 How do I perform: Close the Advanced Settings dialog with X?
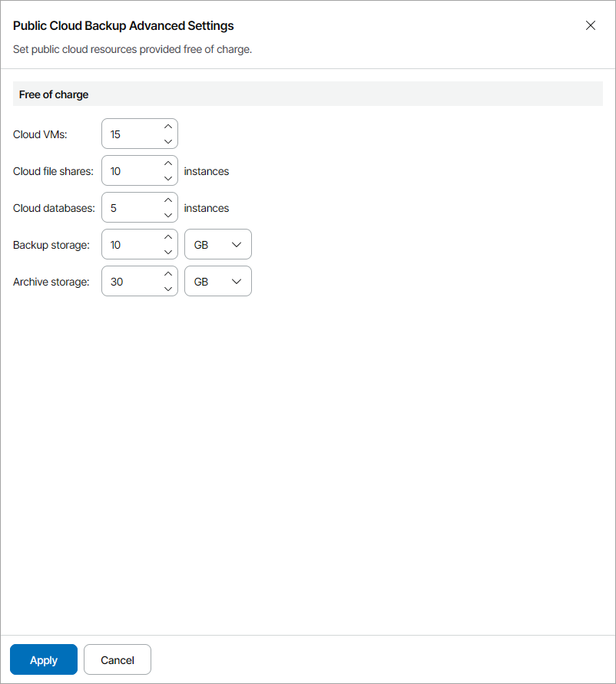click(591, 25)
